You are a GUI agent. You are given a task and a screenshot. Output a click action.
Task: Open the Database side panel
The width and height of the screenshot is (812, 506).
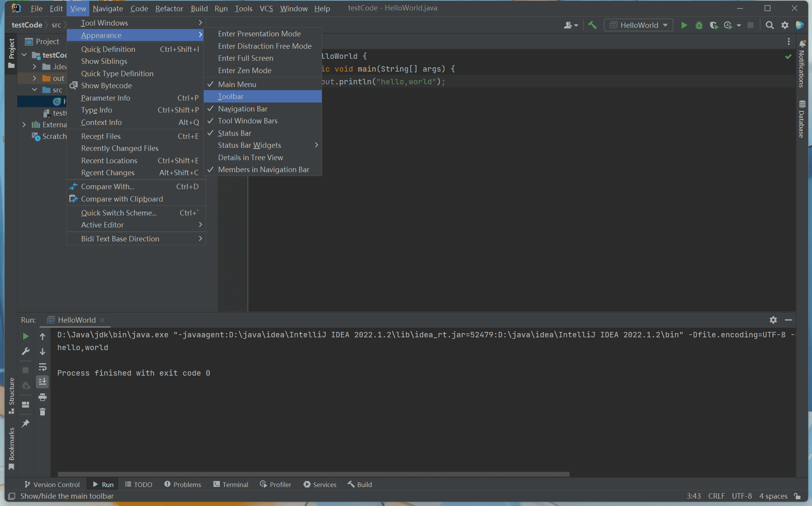pyautogui.click(x=802, y=119)
